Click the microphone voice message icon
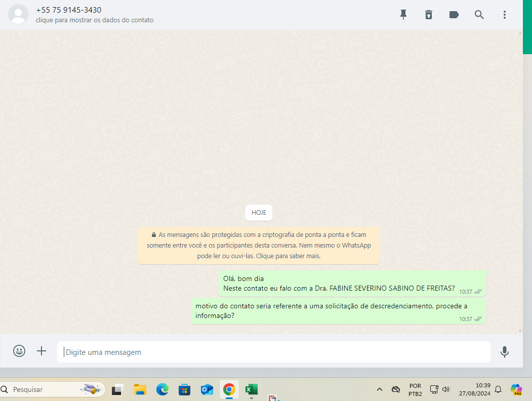Image resolution: width=532 pixels, height=401 pixels. [505, 352]
